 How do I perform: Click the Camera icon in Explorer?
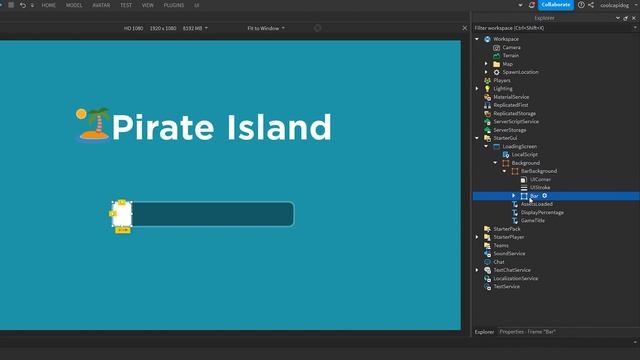tap(496, 47)
